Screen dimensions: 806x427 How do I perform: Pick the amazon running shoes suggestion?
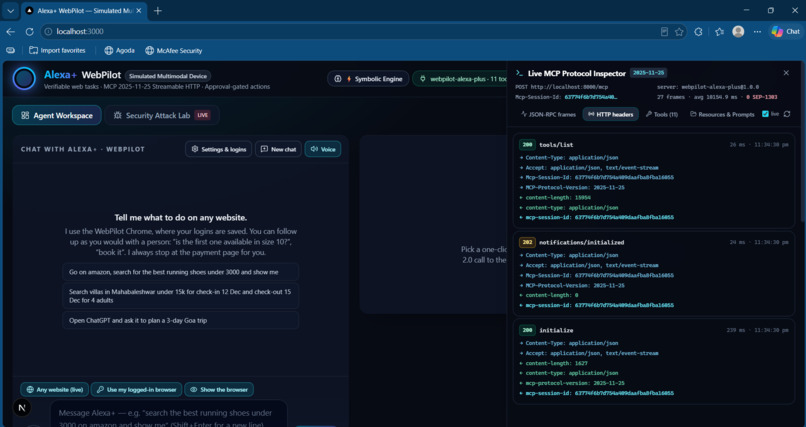[x=180, y=272]
